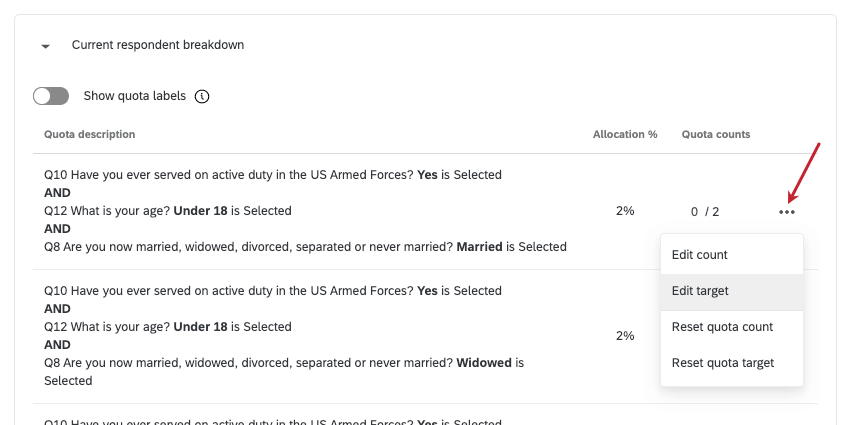This screenshot has height=425, width=850.
Task: Select Edit count from the menu
Action: [x=699, y=255]
